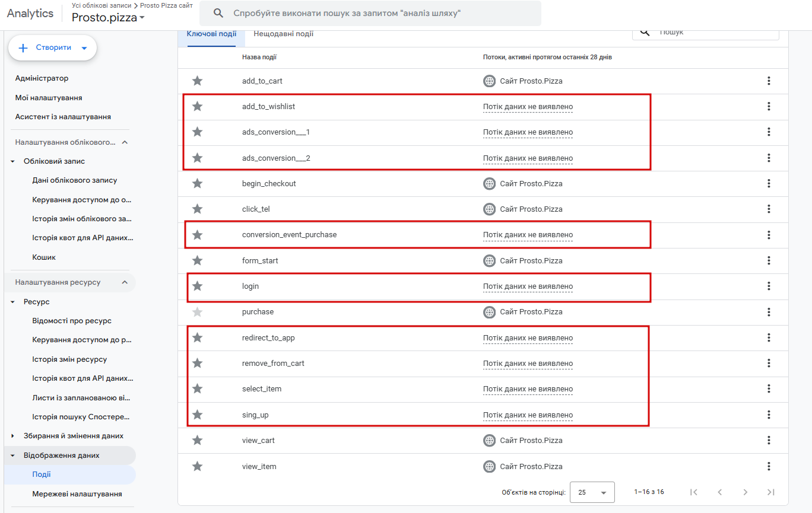Expand Збирання й змінення даних tree item
The height and width of the screenshot is (513, 812).
coord(13,436)
